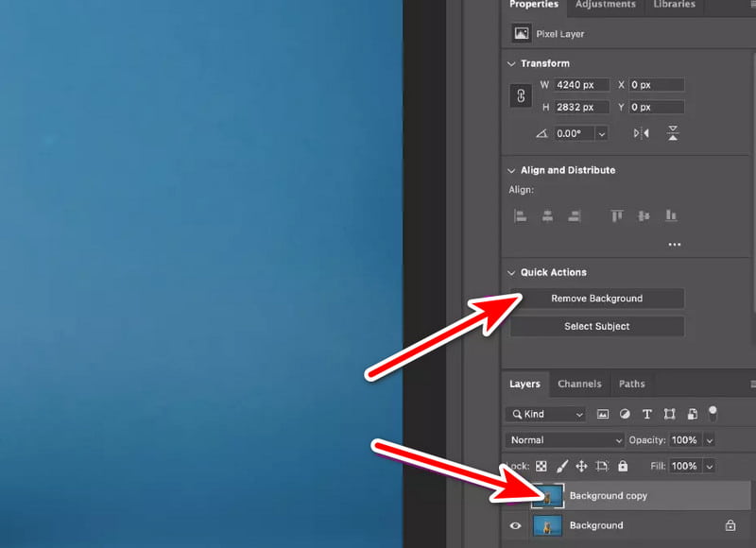The image size is (756, 548).
Task: Switch to the Channels tab
Action: coord(579,384)
